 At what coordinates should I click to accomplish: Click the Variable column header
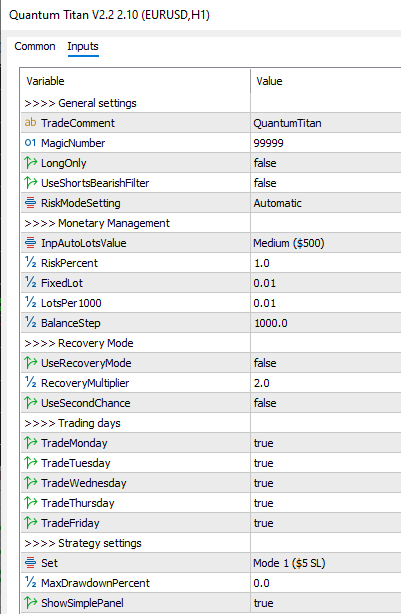pyautogui.click(x=135, y=81)
